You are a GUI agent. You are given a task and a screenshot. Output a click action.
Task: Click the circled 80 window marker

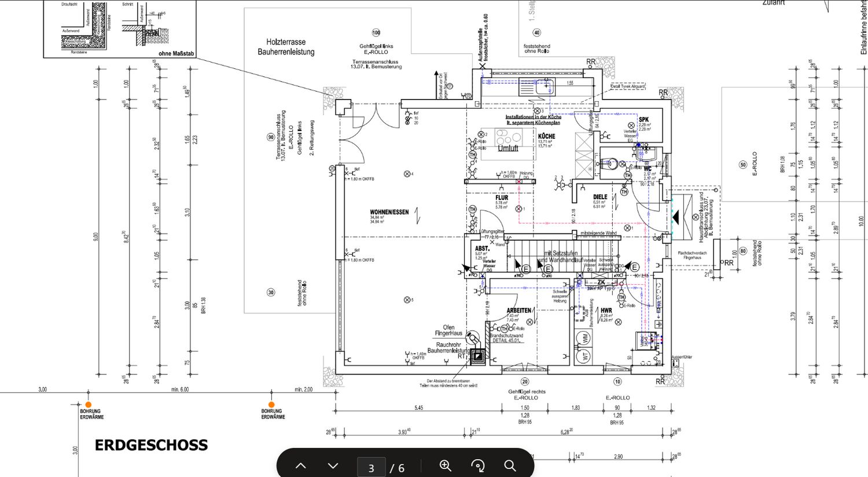[x=743, y=251]
